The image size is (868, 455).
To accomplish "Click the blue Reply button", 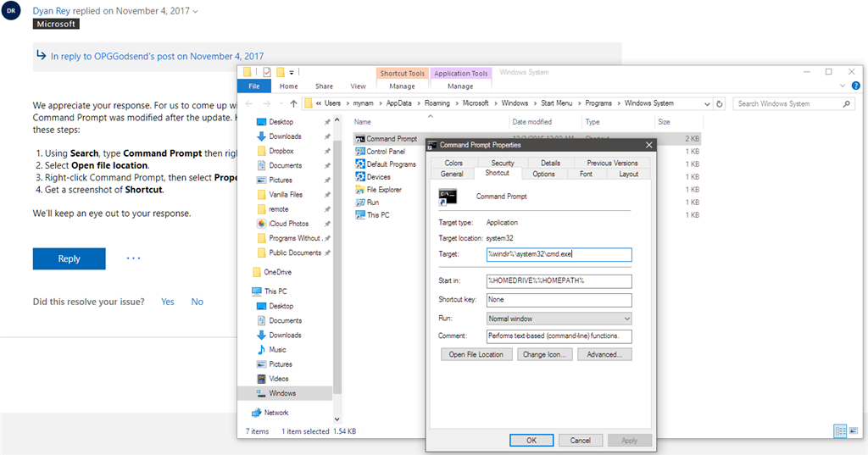I will tap(70, 258).
